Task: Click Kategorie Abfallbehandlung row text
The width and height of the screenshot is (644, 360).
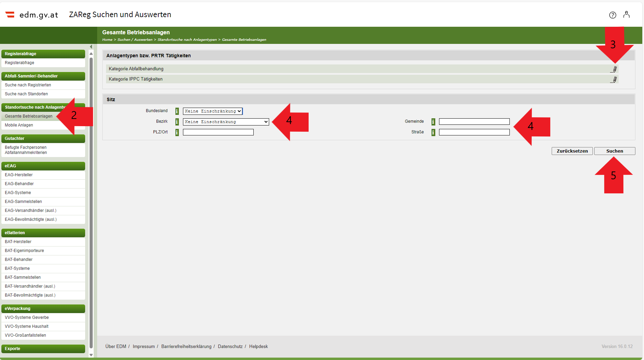Action: coord(136,69)
